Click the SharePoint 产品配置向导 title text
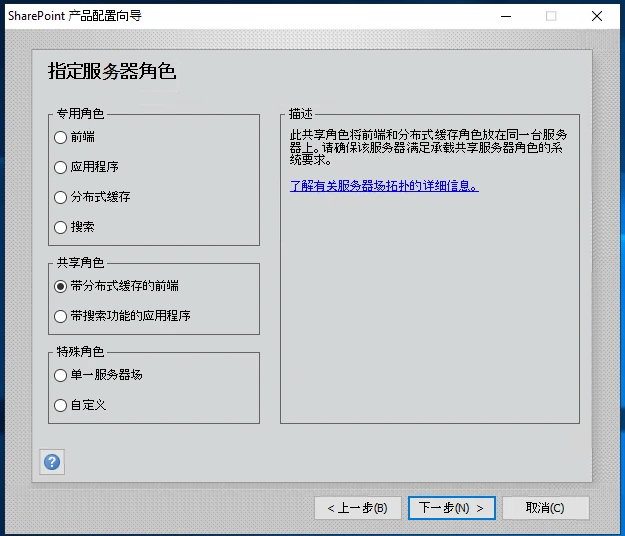625x536 pixels. pos(75,16)
